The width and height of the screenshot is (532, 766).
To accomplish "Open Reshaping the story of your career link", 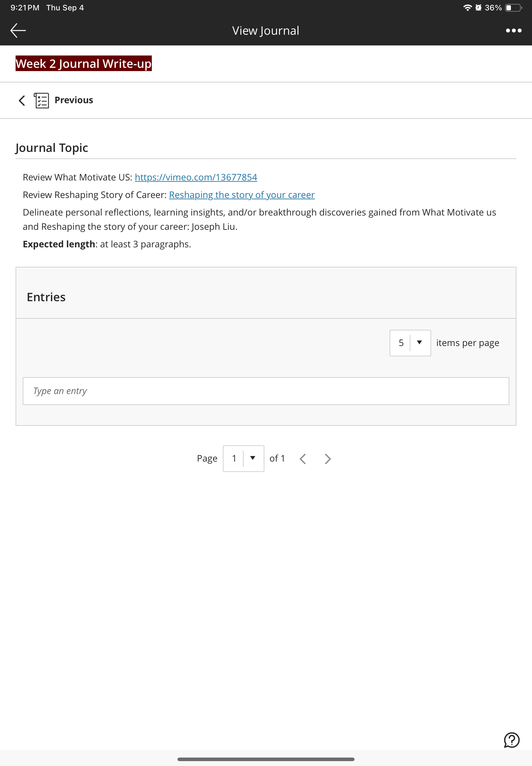I will click(x=242, y=195).
